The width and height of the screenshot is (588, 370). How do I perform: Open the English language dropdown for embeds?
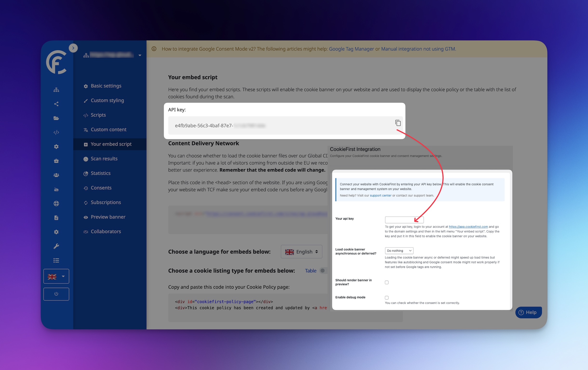tap(301, 252)
